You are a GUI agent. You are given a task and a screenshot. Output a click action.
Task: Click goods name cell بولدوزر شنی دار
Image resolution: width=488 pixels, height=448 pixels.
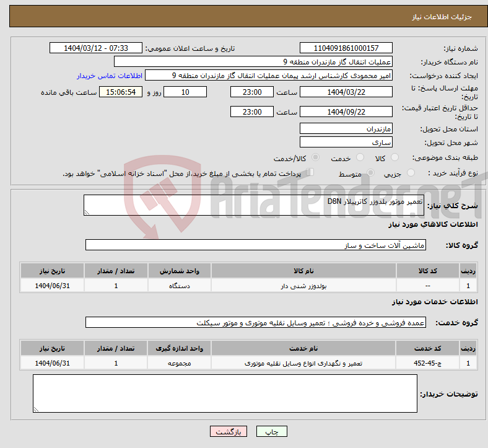pyautogui.click(x=303, y=286)
